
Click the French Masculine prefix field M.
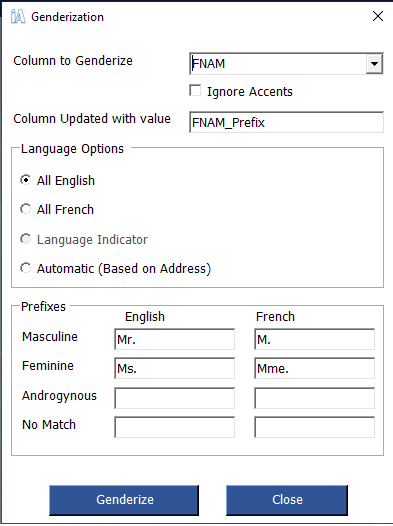click(315, 339)
